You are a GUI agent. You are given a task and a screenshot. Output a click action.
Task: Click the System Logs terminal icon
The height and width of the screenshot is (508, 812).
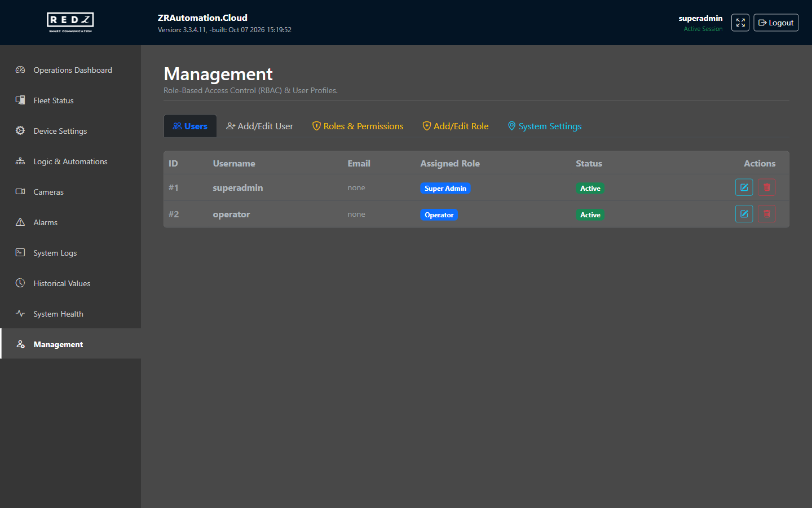(x=20, y=253)
